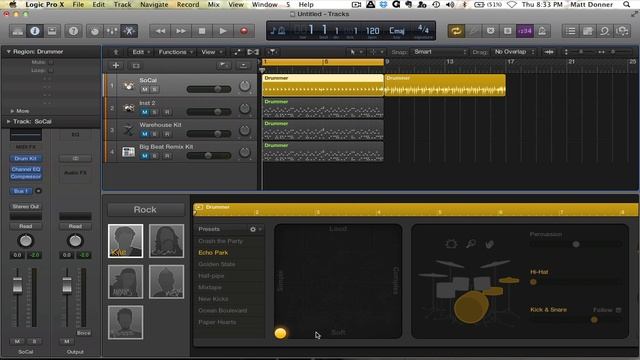Toggle mute on Big Beat Remix Kit track
This screenshot has height=360, width=640.
[x=144, y=156]
